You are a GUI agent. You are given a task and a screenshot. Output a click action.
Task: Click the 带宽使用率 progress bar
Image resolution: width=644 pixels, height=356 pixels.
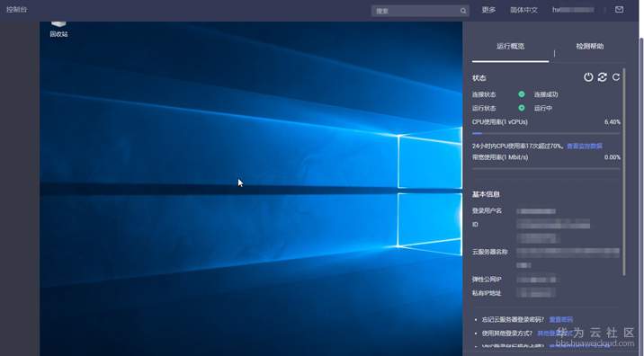coord(546,168)
